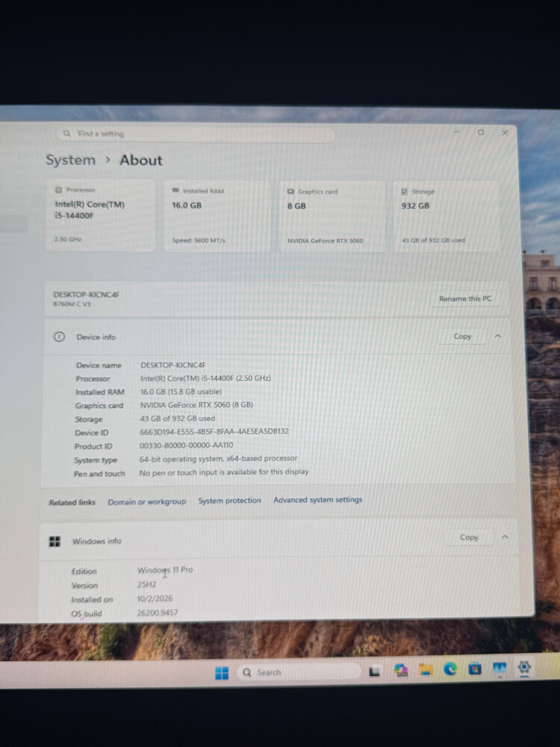Open System protection link
Viewport: 560px width, 747px height.
click(x=229, y=500)
